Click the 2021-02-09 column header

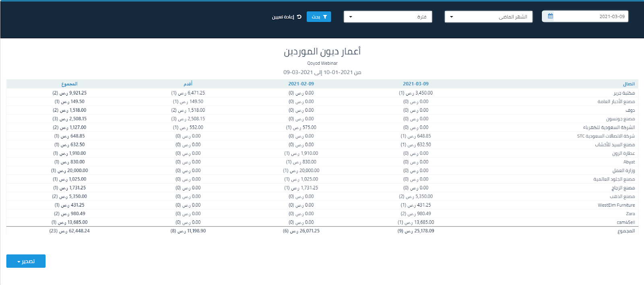coord(301,84)
